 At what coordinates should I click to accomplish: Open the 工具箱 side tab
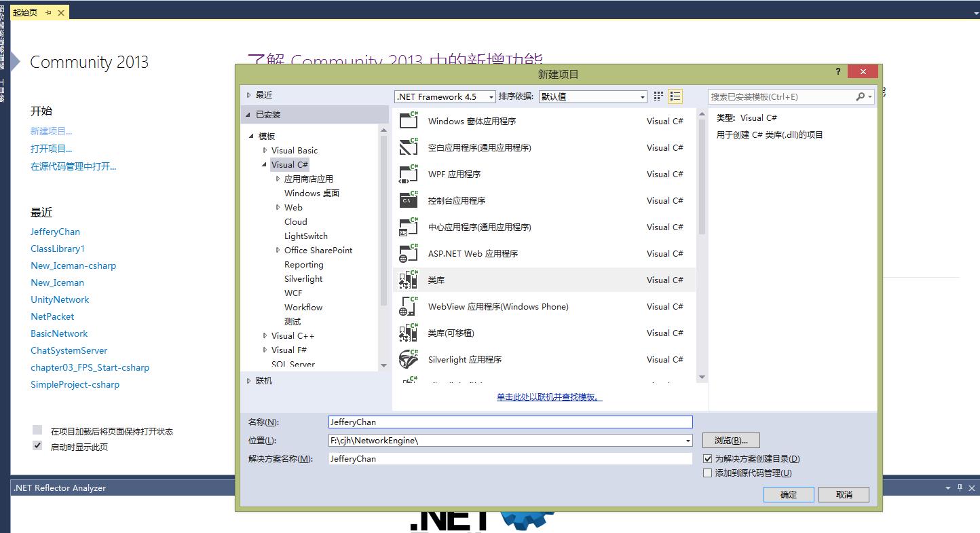[x=3, y=90]
